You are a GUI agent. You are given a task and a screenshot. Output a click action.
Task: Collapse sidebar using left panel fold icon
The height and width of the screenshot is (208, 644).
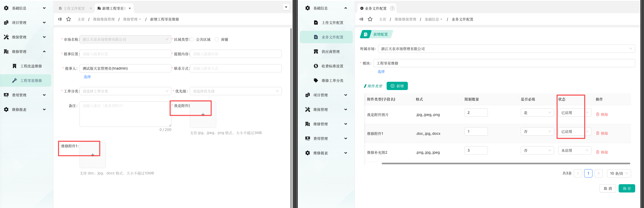[60, 19]
